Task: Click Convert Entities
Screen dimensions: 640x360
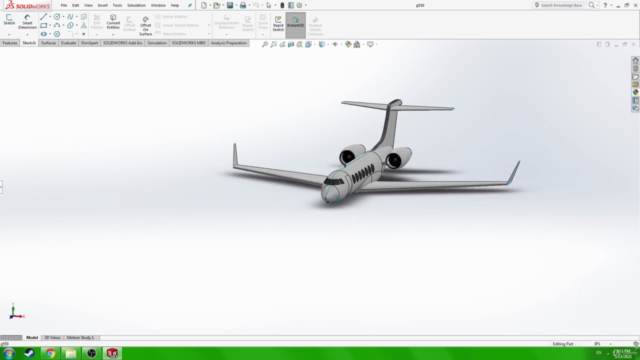Action: [113, 22]
